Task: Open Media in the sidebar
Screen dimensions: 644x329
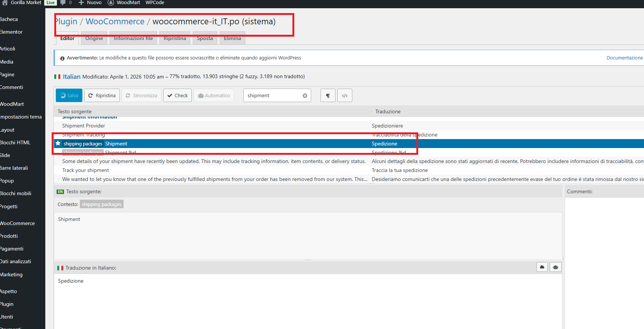Action: (x=7, y=62)
